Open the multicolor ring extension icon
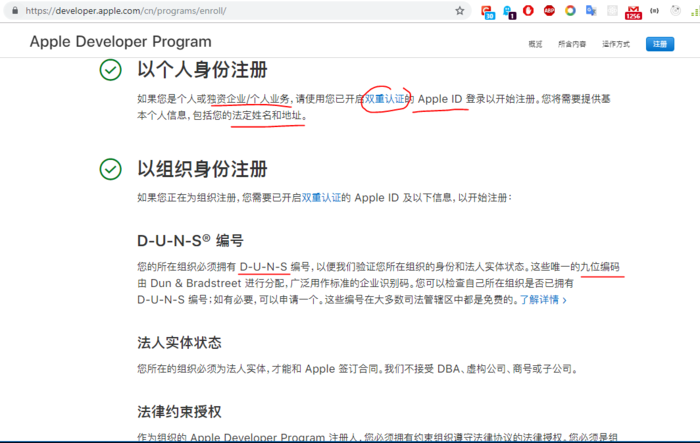Viewport: 700px width, 443px height. [x=570, y=10]
